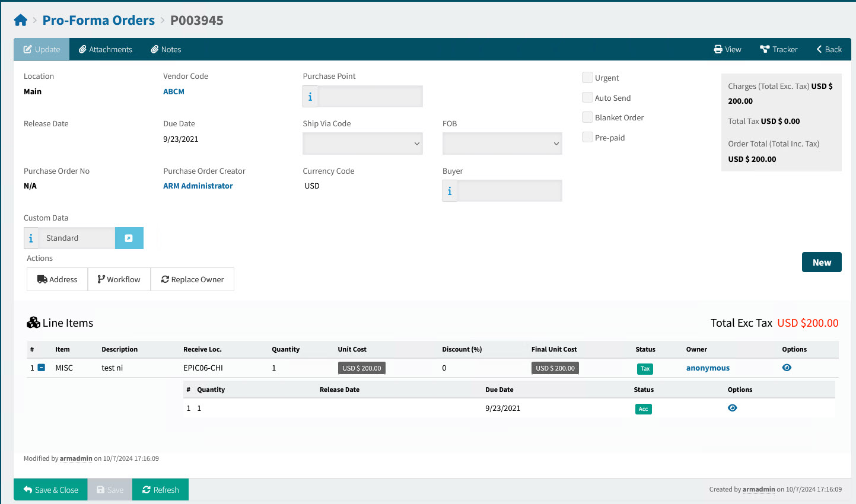856x504 pixels.
Task: Click the Custom Data info icon
Action: point(31,238)
